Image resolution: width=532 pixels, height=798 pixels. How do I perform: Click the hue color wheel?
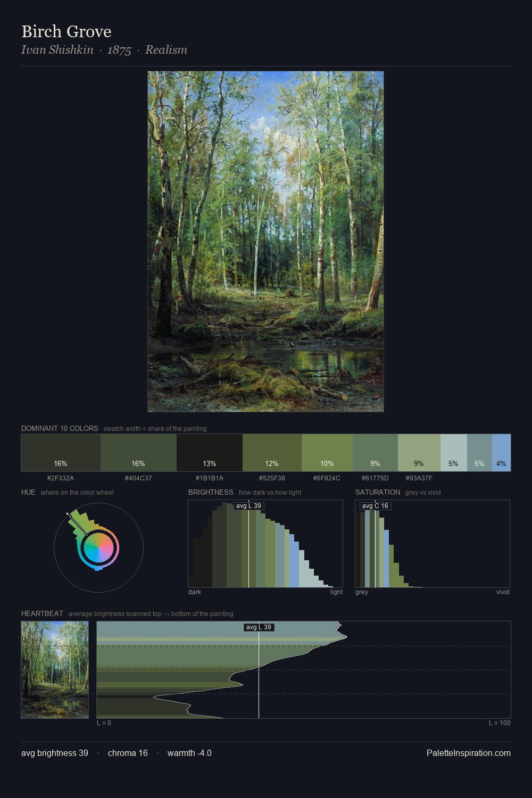(98, 547)
